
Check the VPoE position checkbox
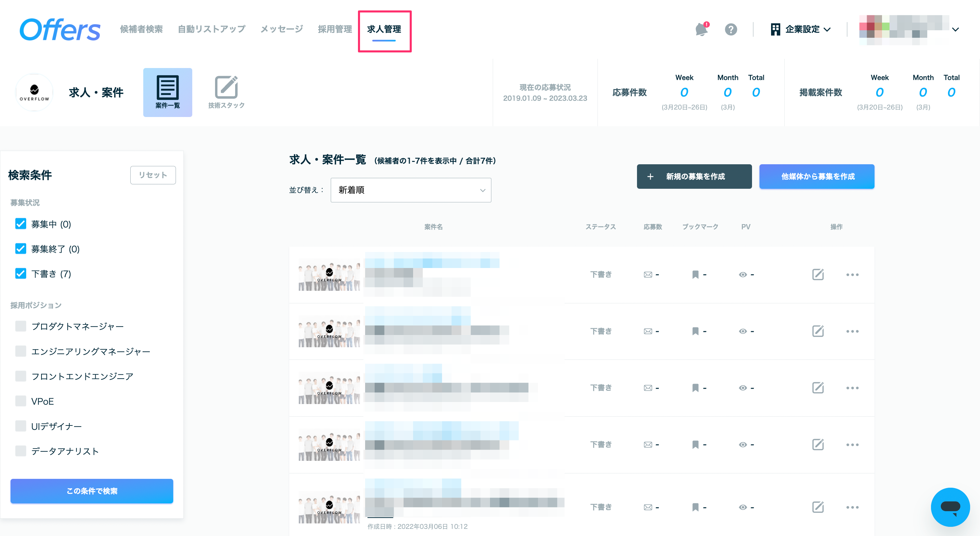[20, 401]
